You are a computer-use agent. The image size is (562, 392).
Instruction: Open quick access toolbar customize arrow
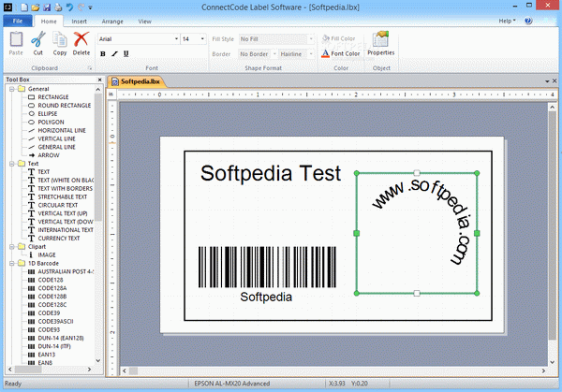(90, 7)
